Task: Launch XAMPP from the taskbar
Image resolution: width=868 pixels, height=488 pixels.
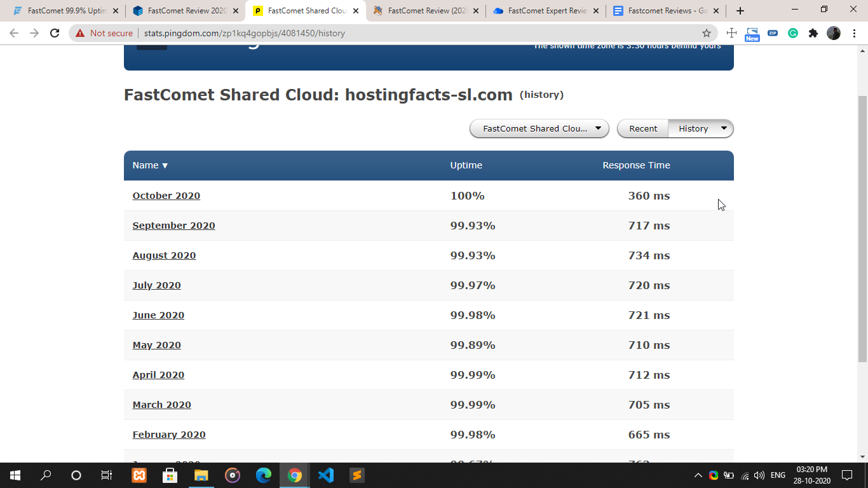Action: [139, 475]
